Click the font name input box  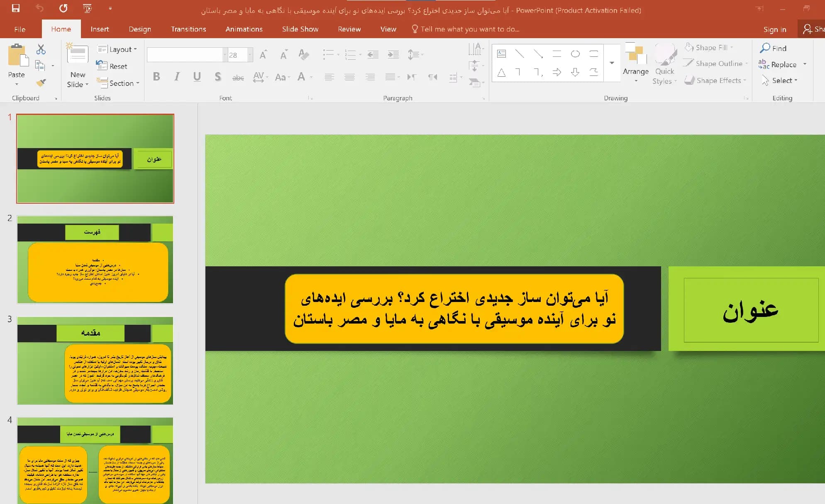(185, 55)
